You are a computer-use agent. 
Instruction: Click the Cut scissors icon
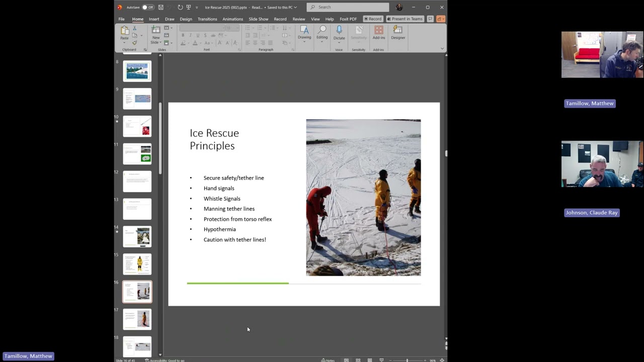click(x=134, y=28)
